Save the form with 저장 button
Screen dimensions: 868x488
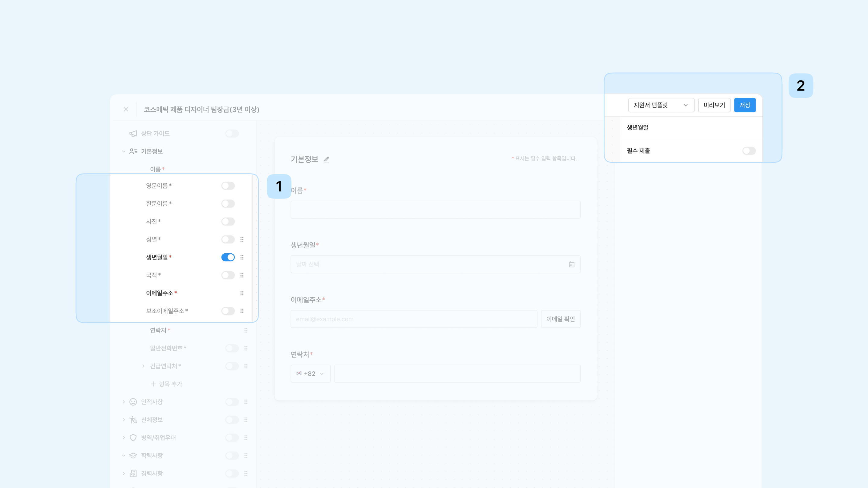745,105
